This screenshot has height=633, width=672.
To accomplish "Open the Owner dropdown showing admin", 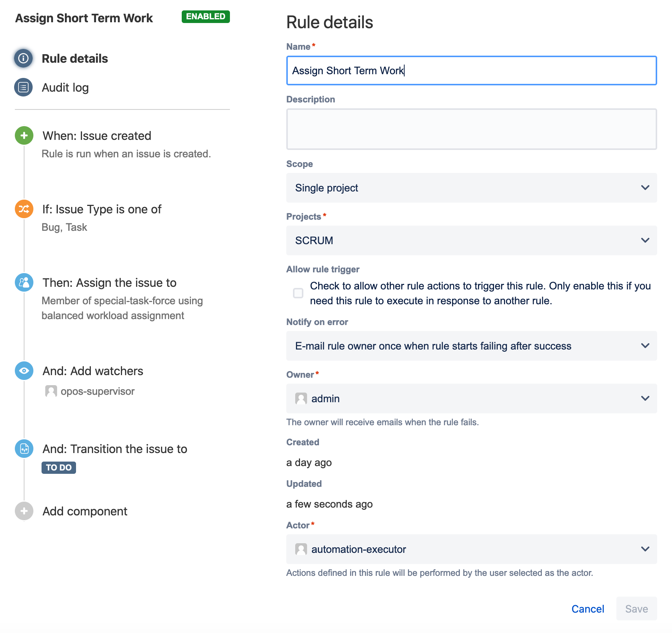I will (x=471, y=399).
